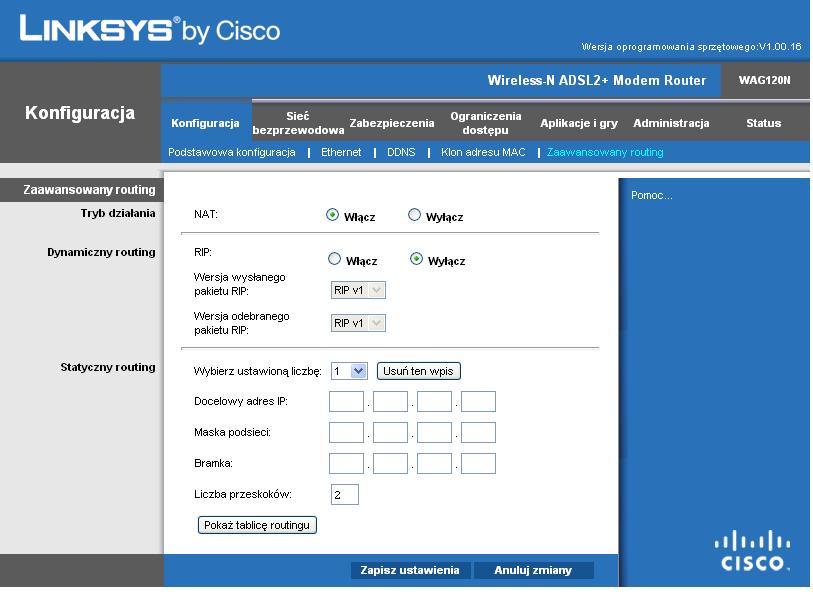The height and width of the screenshot is (596, 813).
Task: Open the Konfiguracja main tab
Action: tap(205, 123)
